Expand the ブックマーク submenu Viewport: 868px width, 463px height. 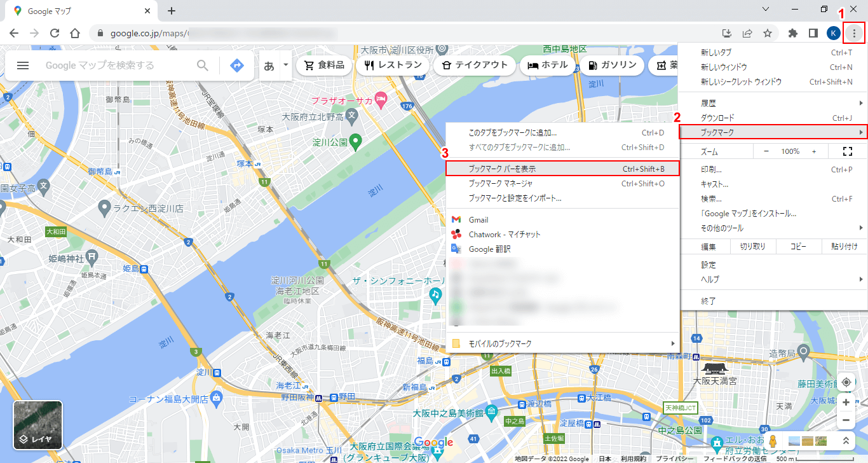[773, 132]
